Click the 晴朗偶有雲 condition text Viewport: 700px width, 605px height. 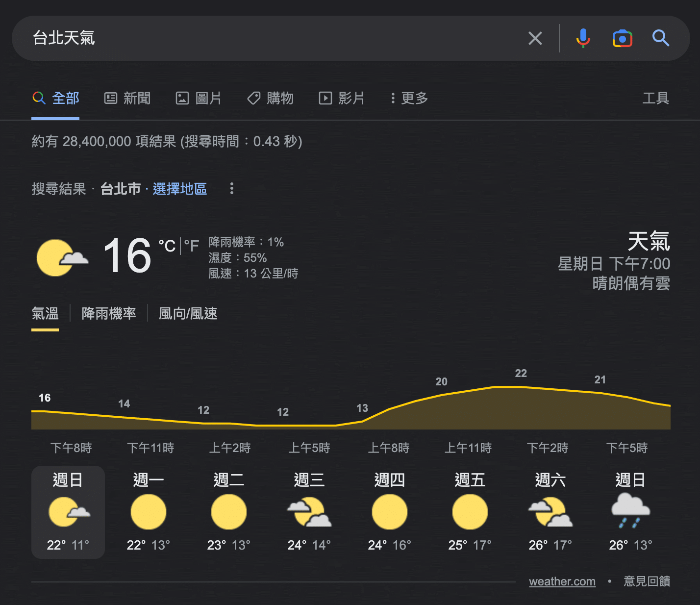(x=631, y=283)
